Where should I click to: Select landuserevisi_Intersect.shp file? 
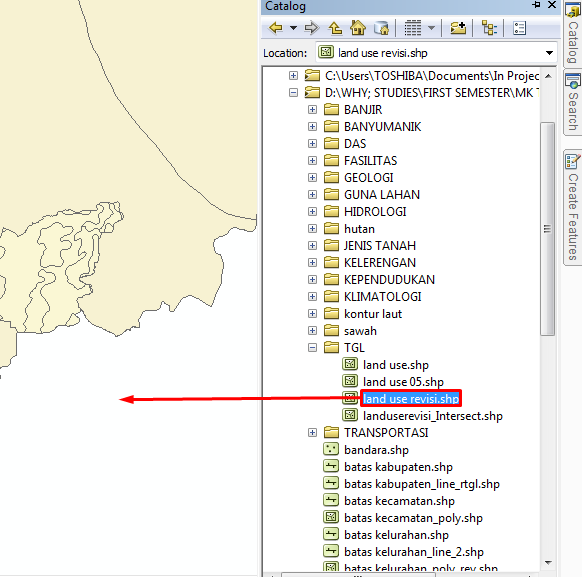[432, 416]
